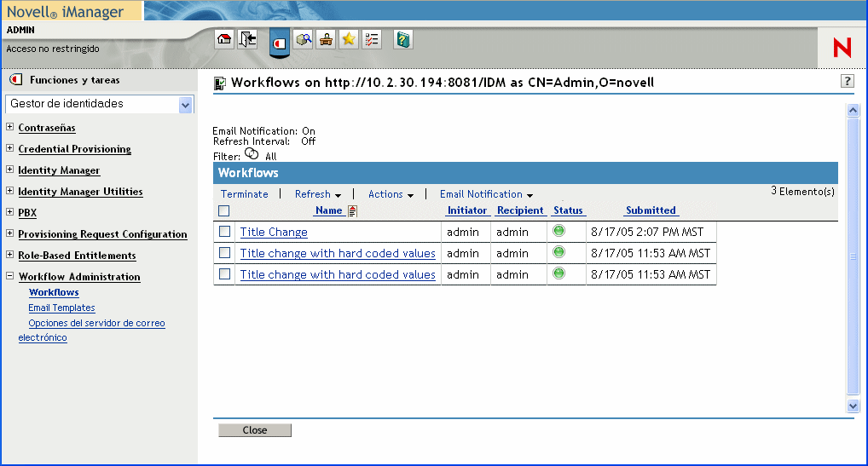Click the question mark help box

coord(847,81)
